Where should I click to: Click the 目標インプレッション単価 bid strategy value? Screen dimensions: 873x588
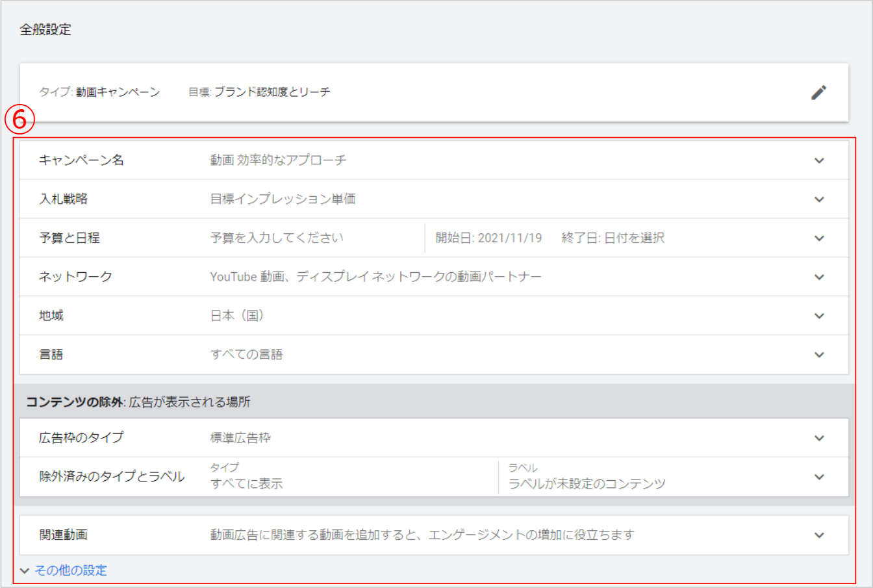[283, 199]
